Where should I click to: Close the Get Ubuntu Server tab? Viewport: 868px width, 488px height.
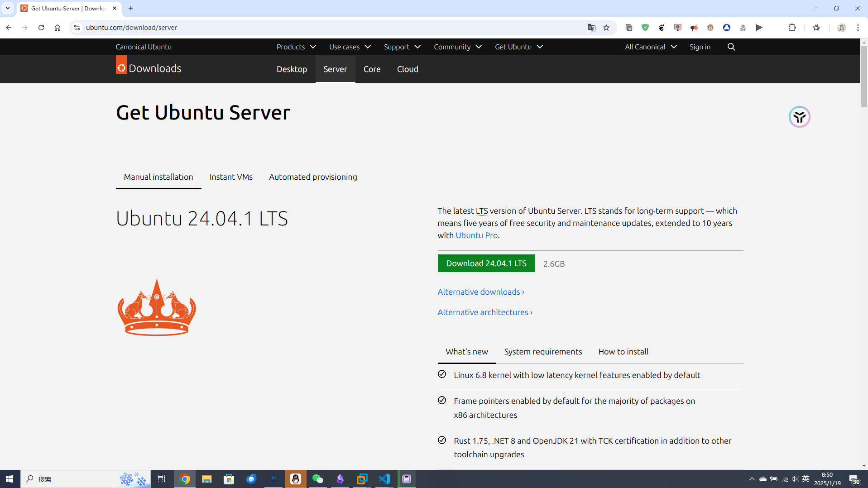coord(115,8)
